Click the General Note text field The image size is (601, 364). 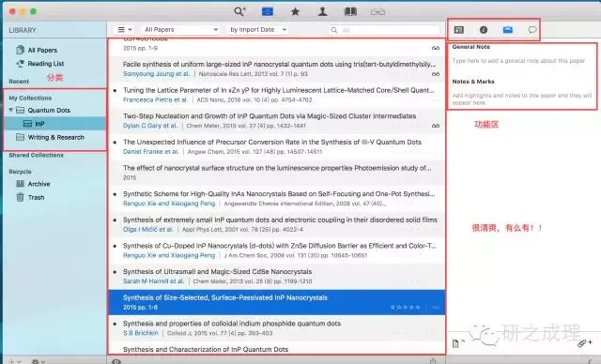(x=518, y=61)
